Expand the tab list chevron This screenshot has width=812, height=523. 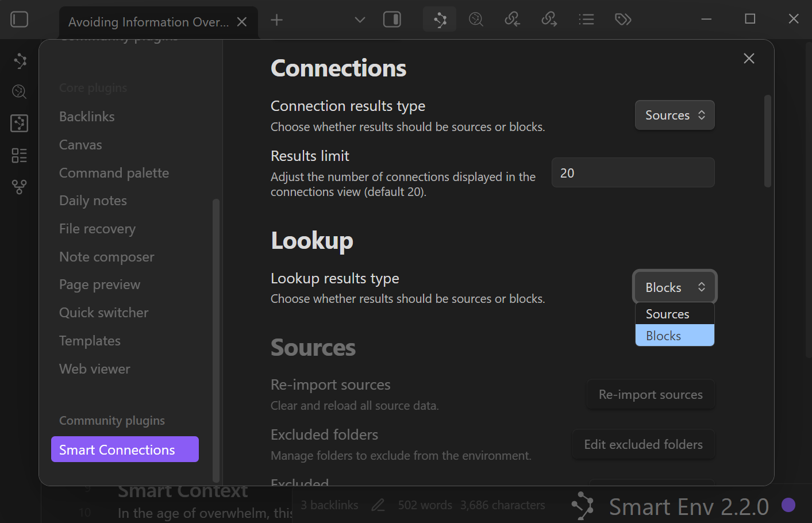pos(360,20)
